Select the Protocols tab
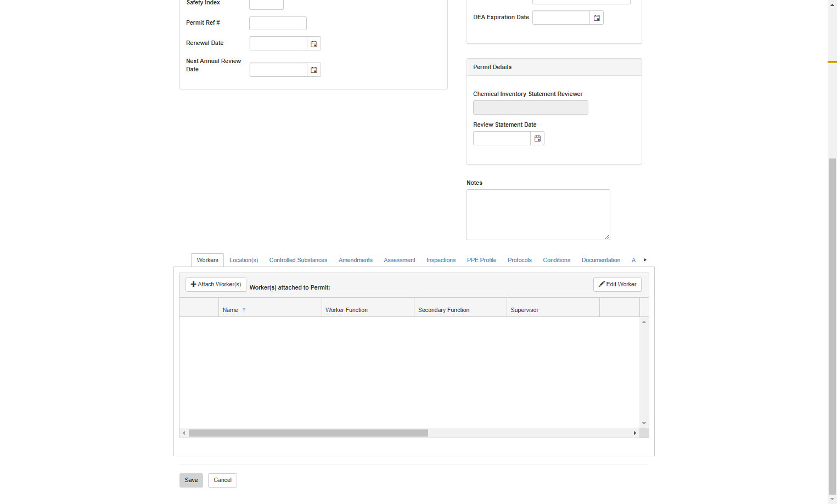 coord(520,260)
